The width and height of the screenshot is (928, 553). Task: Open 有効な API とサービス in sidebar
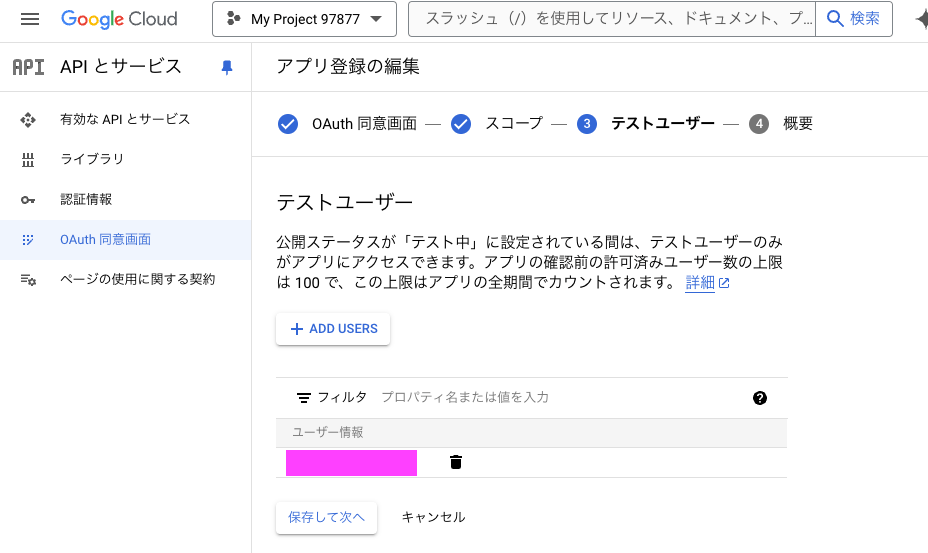tap(125, 120)
